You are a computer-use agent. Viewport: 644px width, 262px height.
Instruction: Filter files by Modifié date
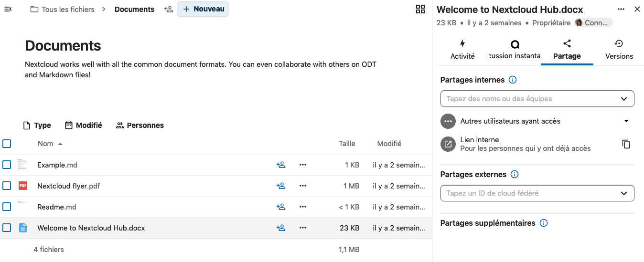(x=84, y=126)
